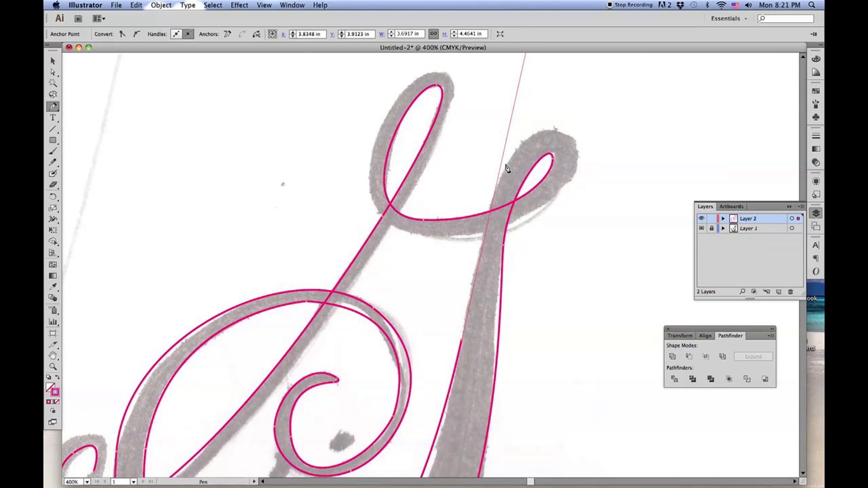
Task: Click the Unite shape mode icon
Action: [x=672, y=356]
